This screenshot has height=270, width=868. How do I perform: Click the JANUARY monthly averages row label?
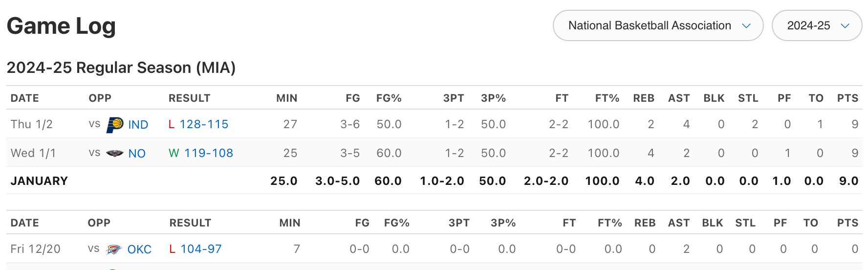39,181
